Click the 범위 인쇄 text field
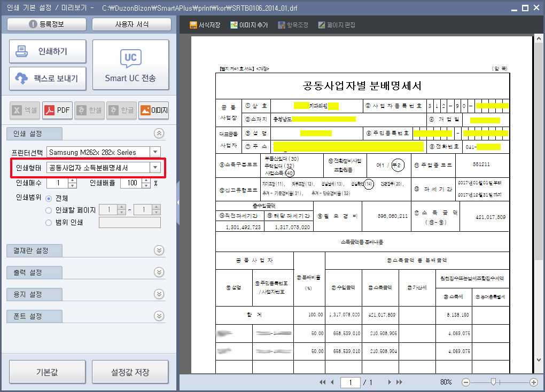The image size is (545, 392). point(130,222)
